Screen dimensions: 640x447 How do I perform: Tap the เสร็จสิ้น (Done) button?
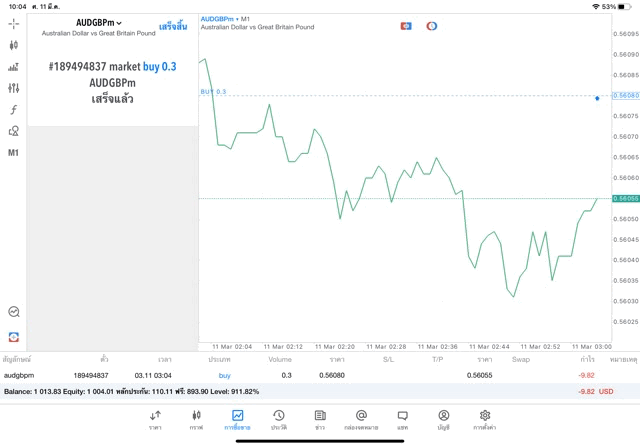point(173,26)
